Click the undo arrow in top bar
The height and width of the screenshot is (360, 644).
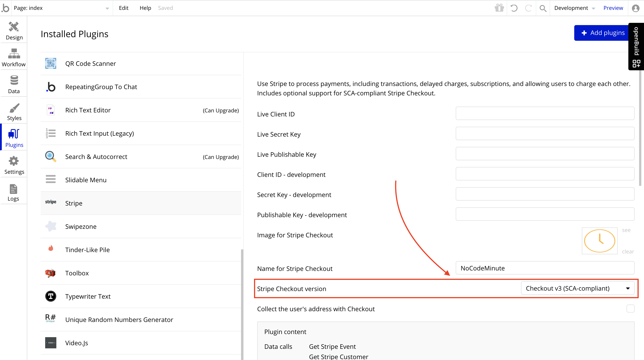[x=514, y=8]
